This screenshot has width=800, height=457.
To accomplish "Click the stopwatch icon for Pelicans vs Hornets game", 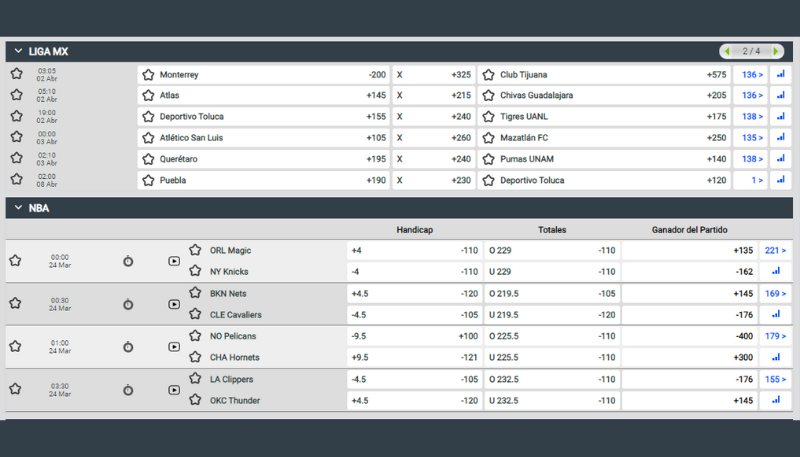I will (x=128, y=346).
